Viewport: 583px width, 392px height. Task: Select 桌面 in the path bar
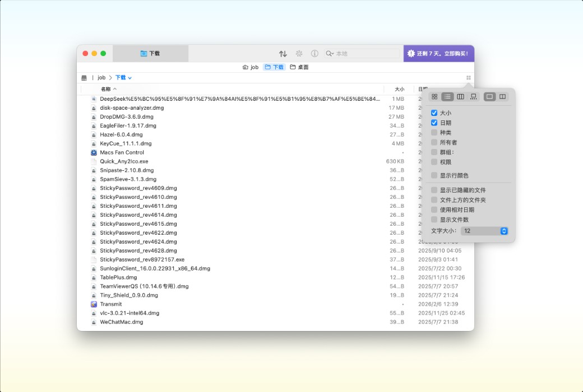point(302,67)
